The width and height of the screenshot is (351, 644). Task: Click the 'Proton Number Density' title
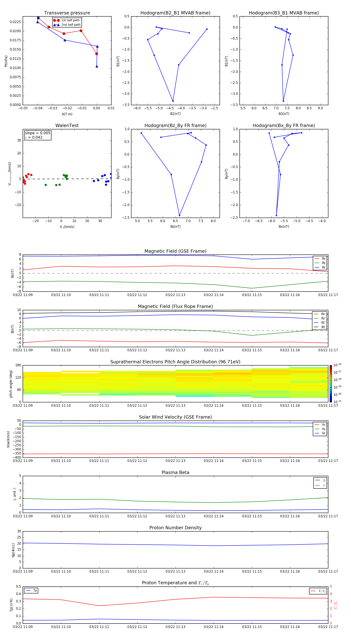coord(175,528)
